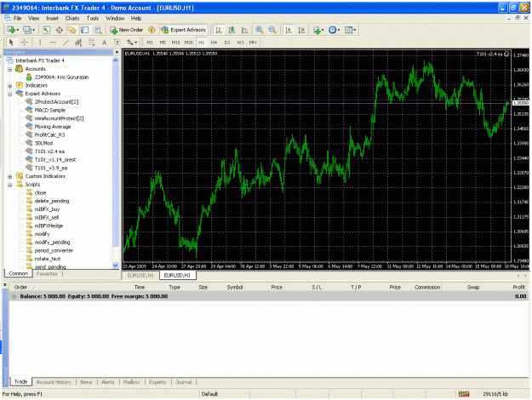
Task: Open the Strategy Tester icon
Action: pyautogui.click(x=98, y=30)
